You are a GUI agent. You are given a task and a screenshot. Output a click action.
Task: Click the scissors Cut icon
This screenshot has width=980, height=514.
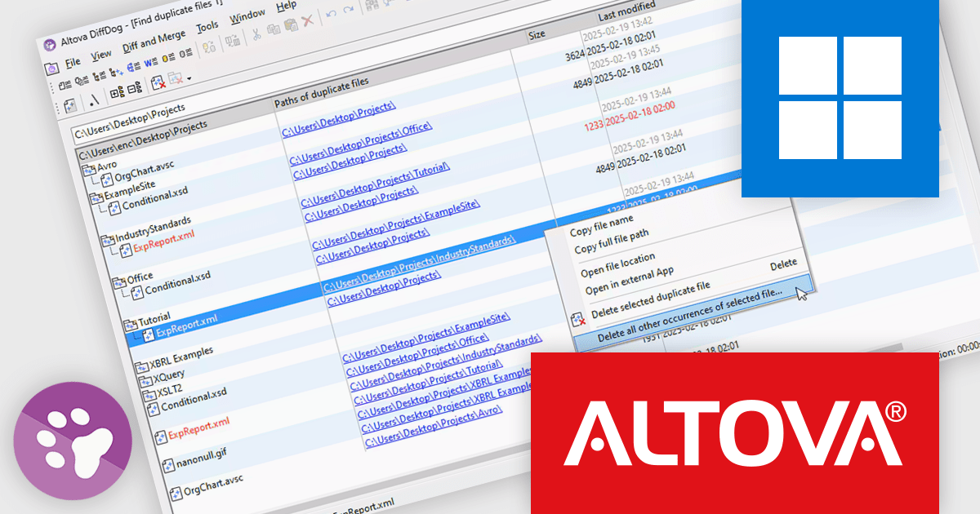pyautogui.click(x=256, y=34)
